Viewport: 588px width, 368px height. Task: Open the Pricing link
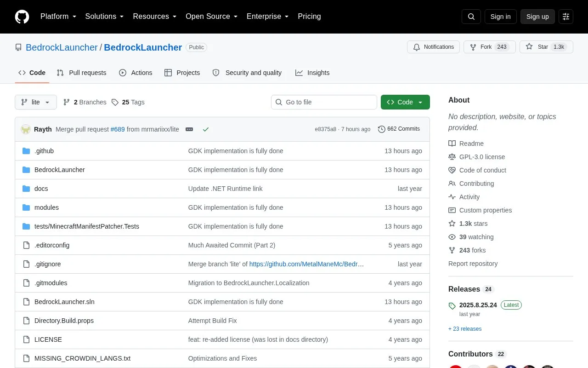point(309,17)
